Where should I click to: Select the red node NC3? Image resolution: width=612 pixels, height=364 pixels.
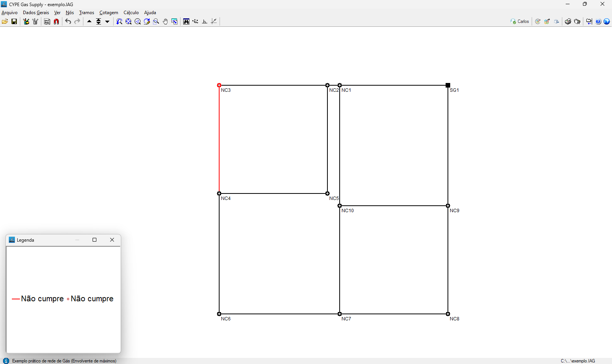[x=219, y=85]
